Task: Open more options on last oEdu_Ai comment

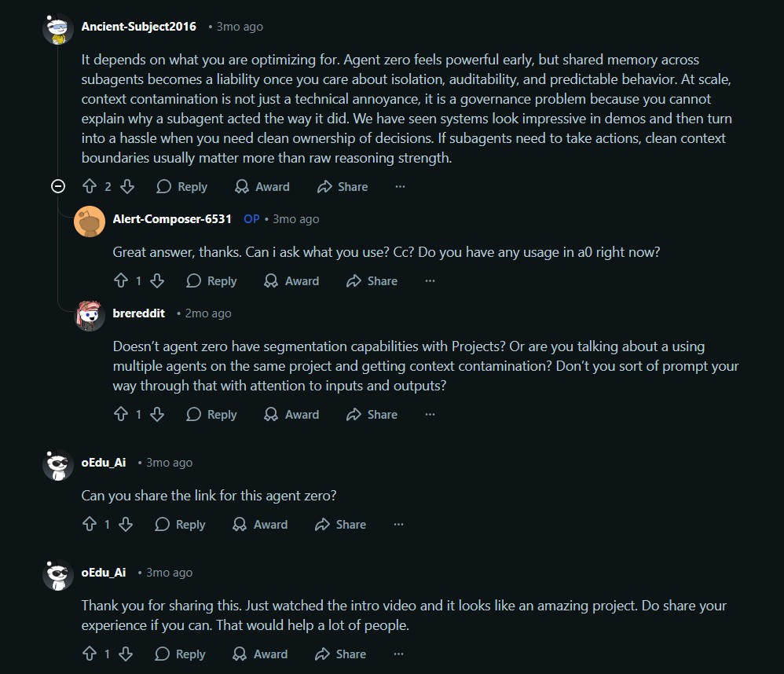Action: (x=398, y=654)
